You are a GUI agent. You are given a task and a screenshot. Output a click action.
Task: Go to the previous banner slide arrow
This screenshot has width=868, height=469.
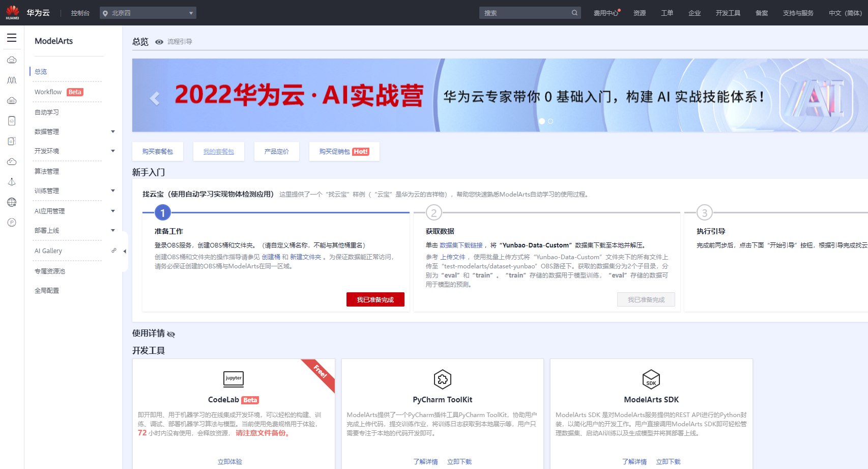(155, 98)
